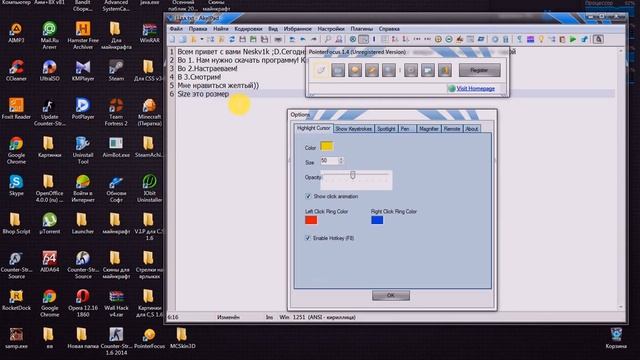Open the Плагины menu
Viewport: 640px width, 360px height.
[x=362, y=29]
